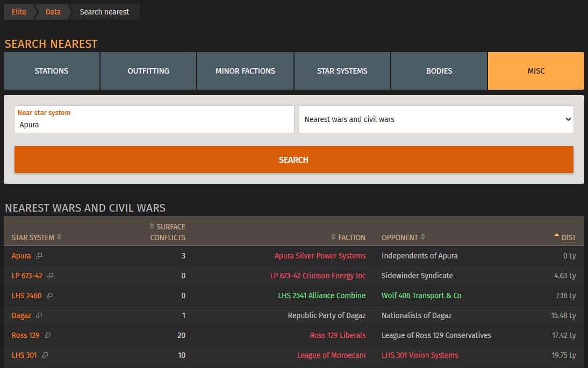Switch to the Minor Factions tab
Viewport: 588px width, 368px height.
245,71
